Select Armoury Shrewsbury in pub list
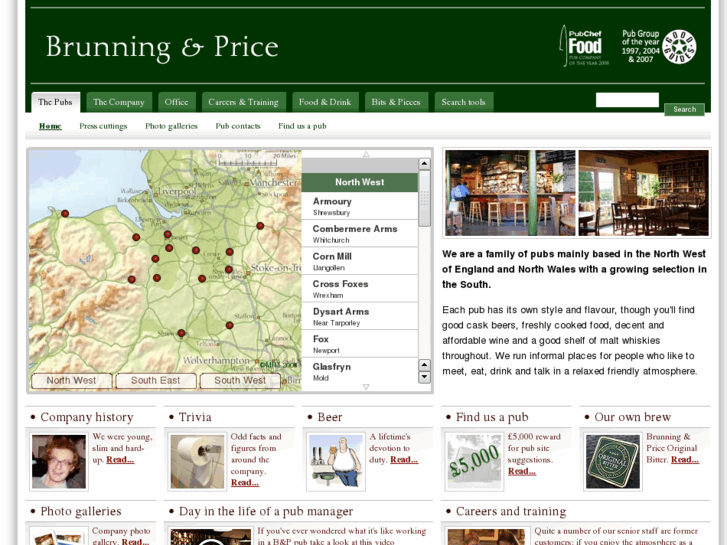The image size is (727, 545). point(360,206)
